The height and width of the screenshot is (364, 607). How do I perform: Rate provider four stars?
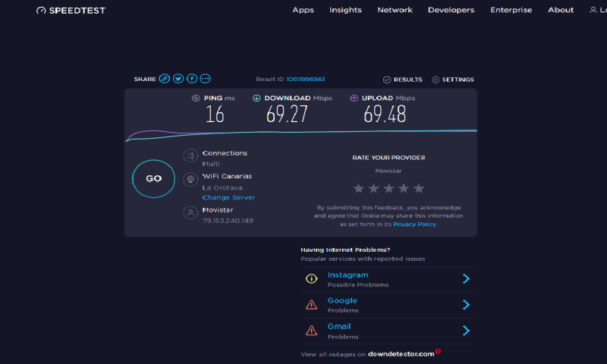[404, 188]
